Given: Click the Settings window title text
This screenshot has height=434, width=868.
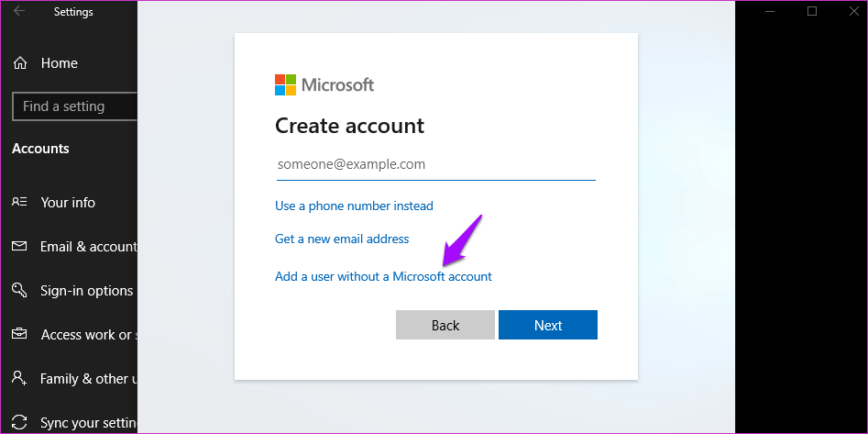Looking at the screenshot, I should click(73, 12).
